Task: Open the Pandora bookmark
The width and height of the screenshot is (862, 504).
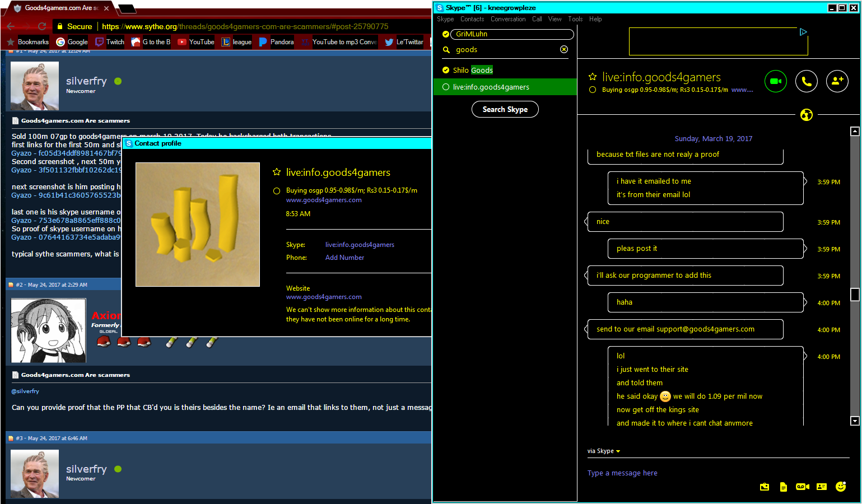Action: point(276,42)
